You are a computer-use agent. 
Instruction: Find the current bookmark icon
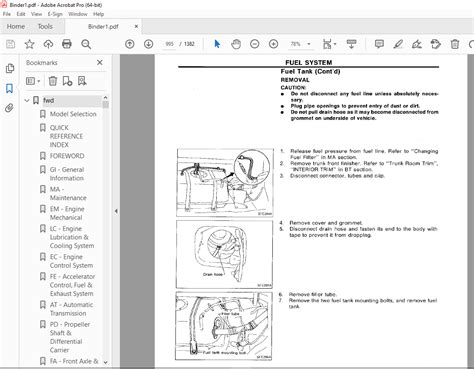pos(82,81)
